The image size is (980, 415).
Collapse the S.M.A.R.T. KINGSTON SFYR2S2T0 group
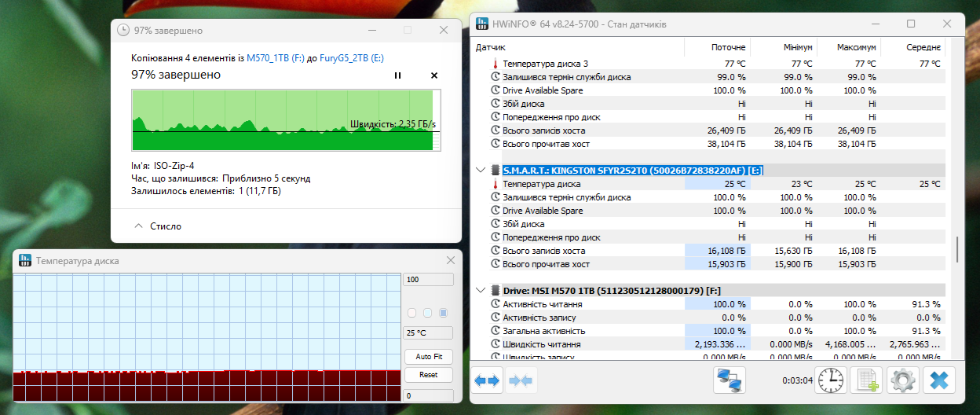[481, 170]
